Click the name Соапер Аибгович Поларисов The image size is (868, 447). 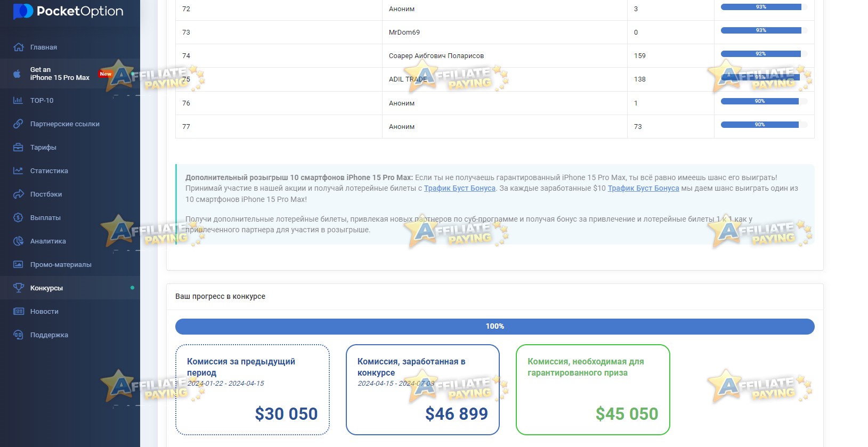point(436,55)
